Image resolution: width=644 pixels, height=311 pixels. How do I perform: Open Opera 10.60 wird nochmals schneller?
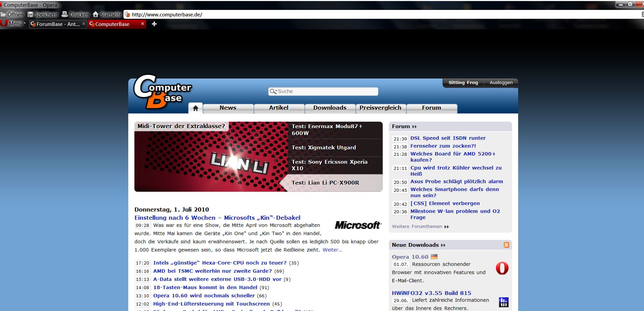[x=204, y=296]
